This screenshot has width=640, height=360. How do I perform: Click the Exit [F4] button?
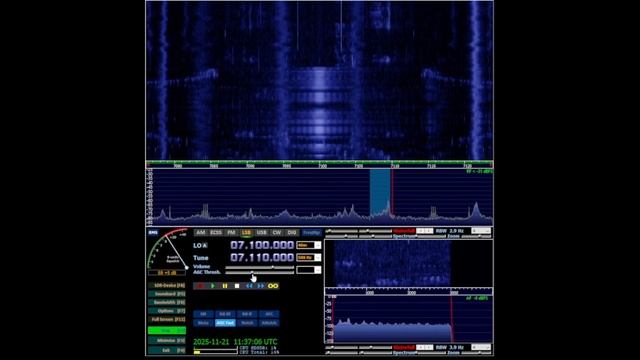point(167,350)
